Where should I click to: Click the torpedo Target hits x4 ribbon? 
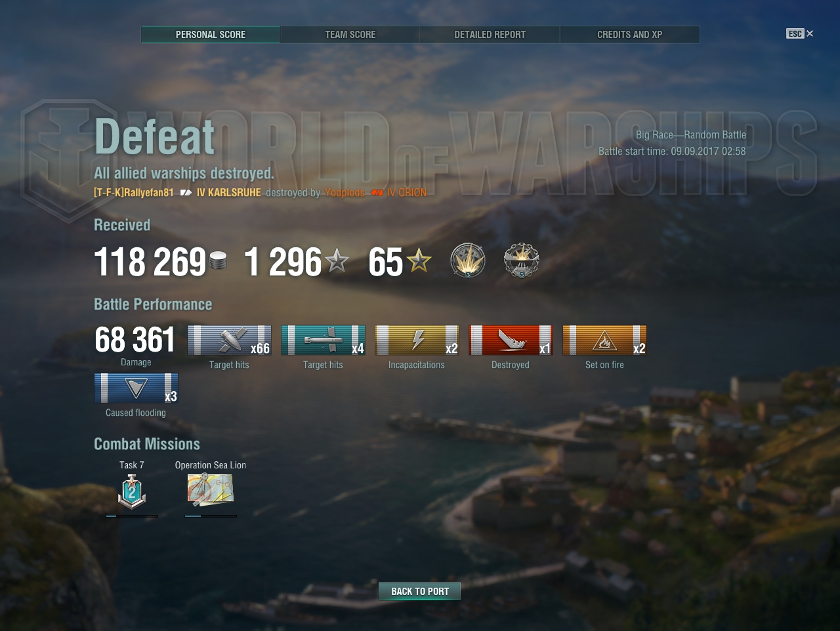(x=323, y=340)
